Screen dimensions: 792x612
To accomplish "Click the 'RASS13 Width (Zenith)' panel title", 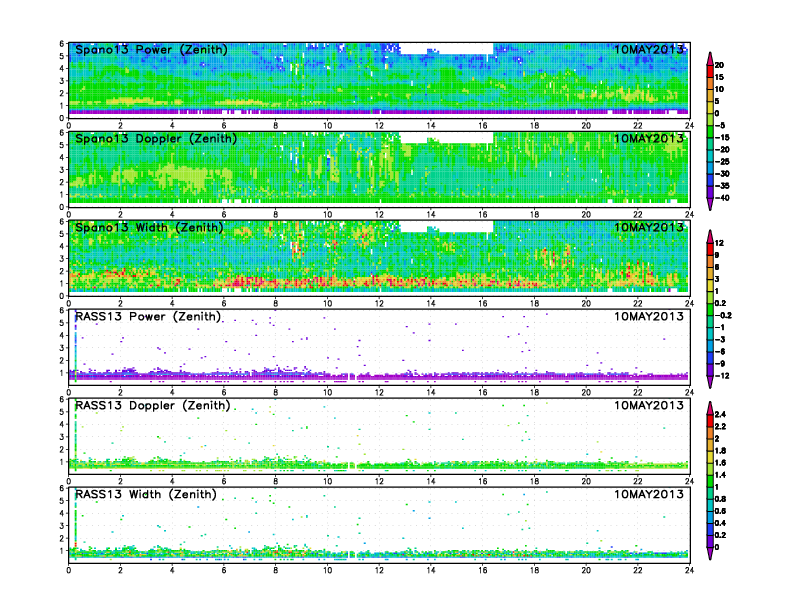I will (146, 494).
